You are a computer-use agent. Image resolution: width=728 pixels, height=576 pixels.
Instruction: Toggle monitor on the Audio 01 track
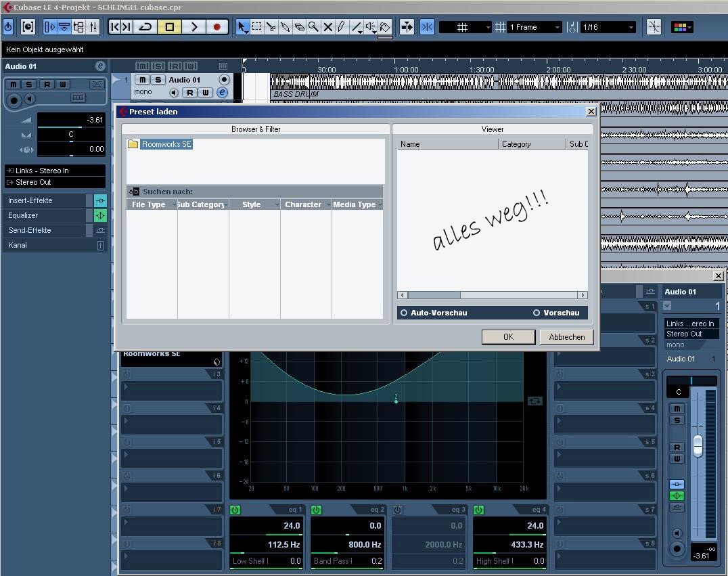(174, 93)
